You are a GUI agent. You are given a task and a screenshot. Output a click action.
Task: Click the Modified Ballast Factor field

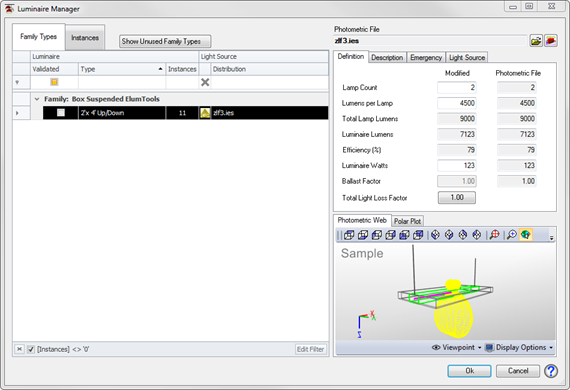coord(457,181)
